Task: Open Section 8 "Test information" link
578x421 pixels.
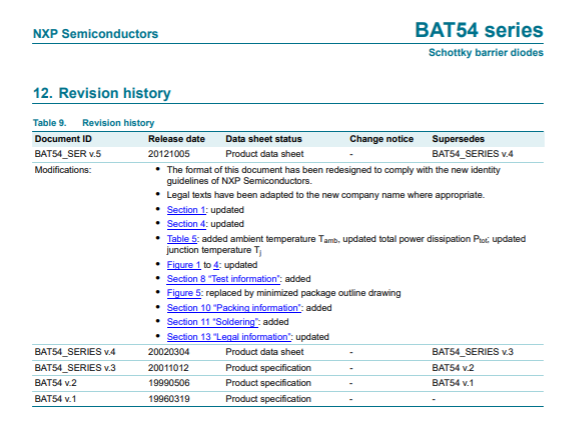Action: [x=223, y=279]
